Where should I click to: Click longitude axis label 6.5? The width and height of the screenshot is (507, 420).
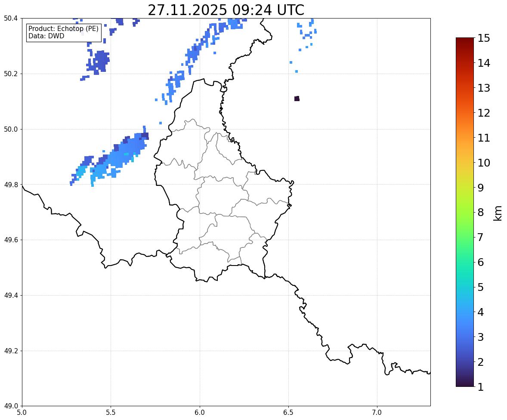click(x=288, y=413)
